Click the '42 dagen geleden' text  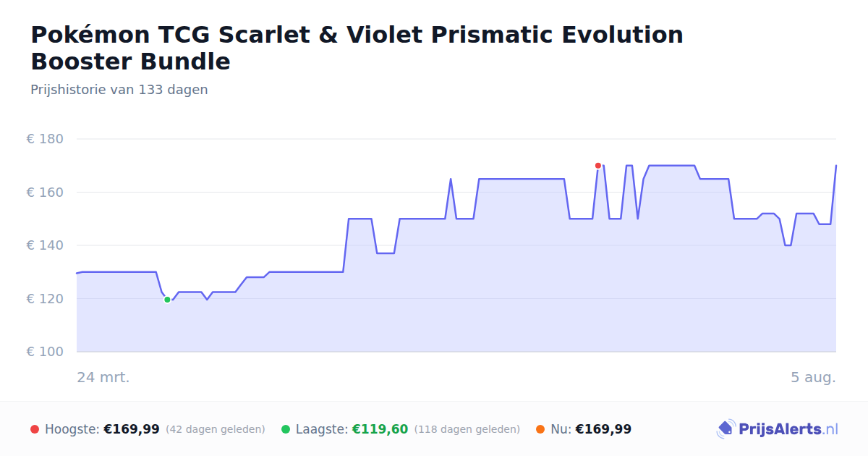tap(216, 429)
